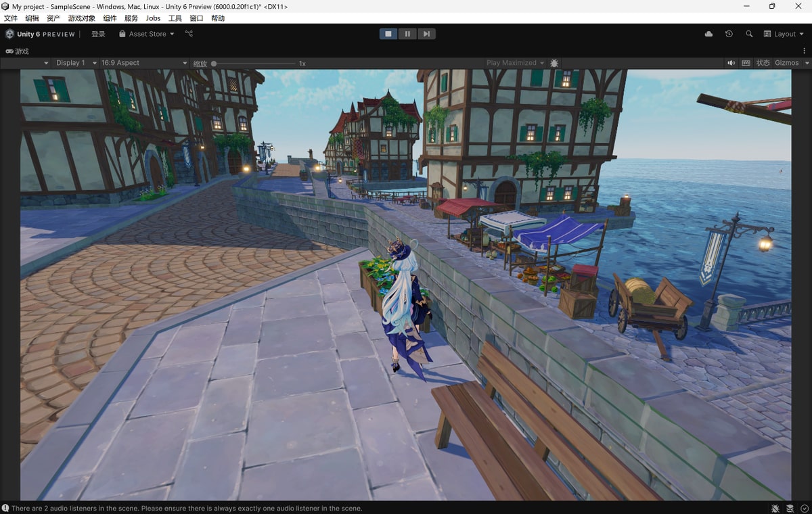The height and width of the screenshot is (514, 812).
Task: Open the version control branch icon
Action: coord(189,34)
